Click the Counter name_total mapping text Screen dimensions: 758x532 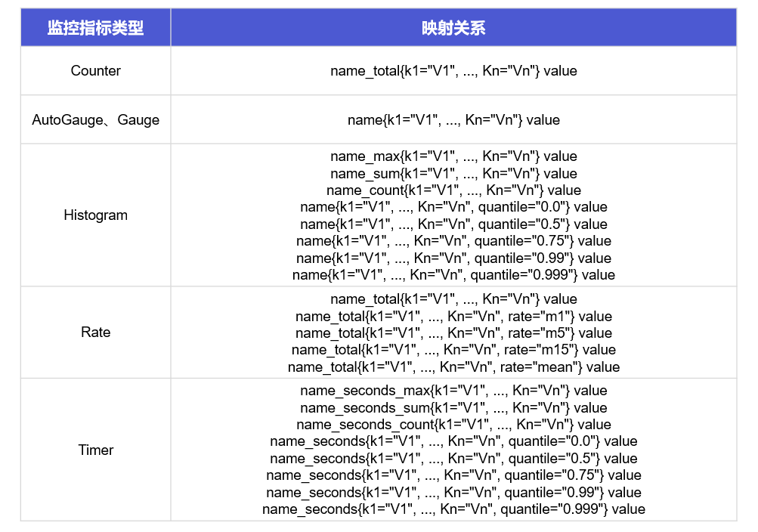coord(453,71)
